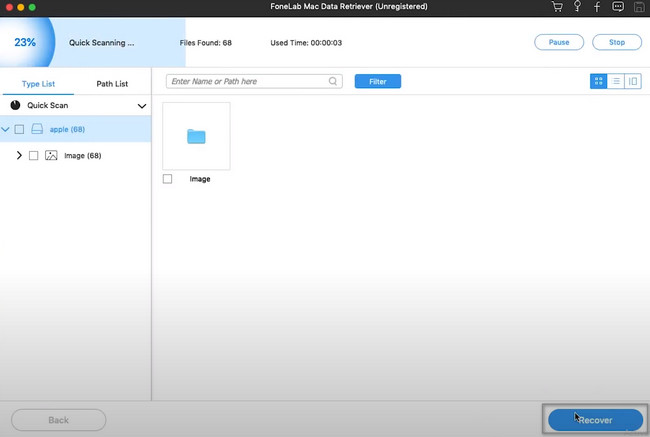Image resolution: width=650 pixels, height=437 pixels.
Task: Select the Image (68) label in tree
Action: [82, 155]
